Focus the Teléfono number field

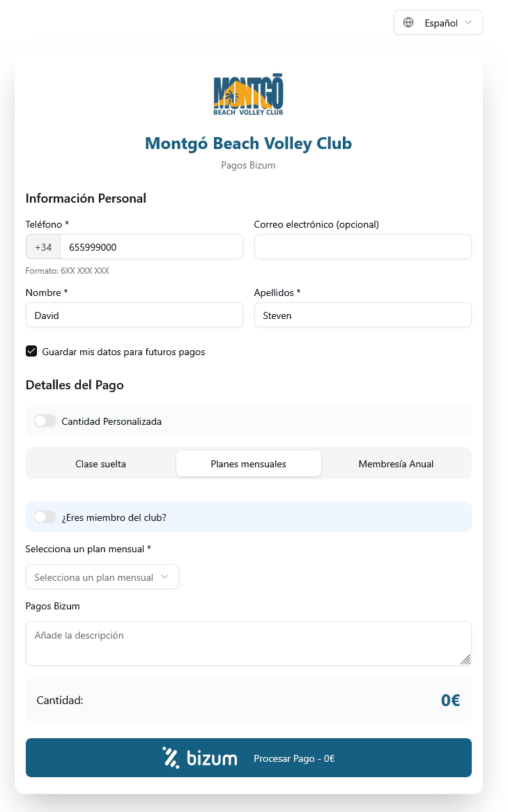tap(151, 247)
